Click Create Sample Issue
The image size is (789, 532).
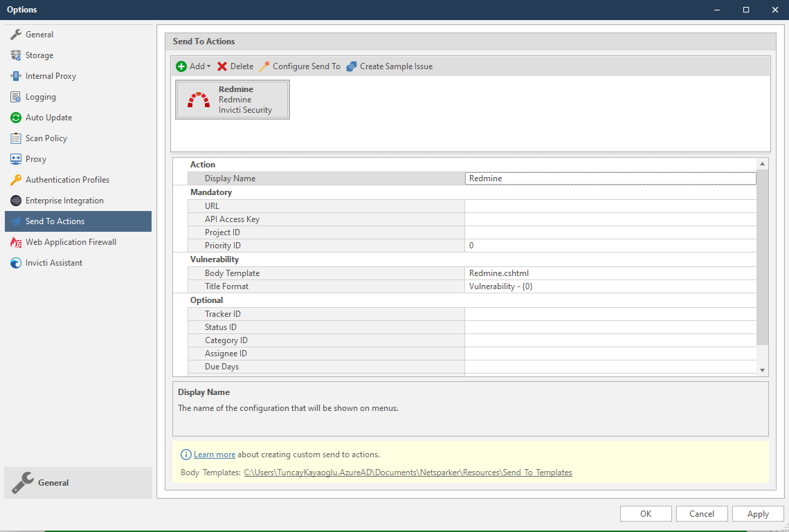[x=390, y=66]
